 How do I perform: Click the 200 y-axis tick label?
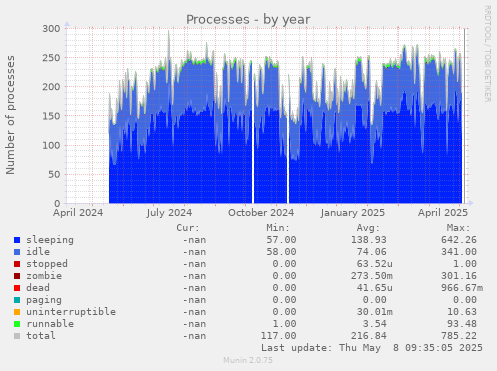pyautogui.click(x=51, y=87)
